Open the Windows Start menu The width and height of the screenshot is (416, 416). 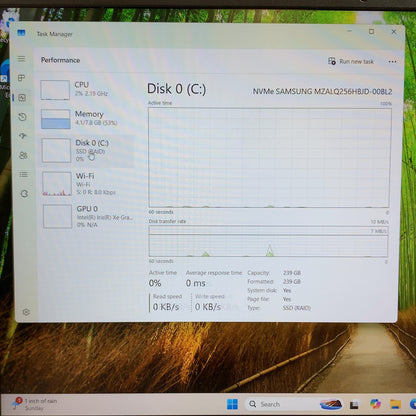coord(232,404)
